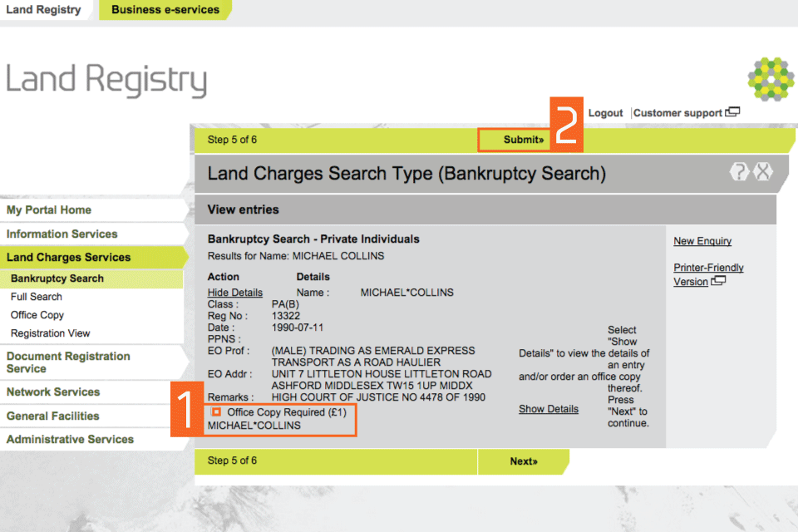Click the View entries header
Screen dimensions: 798x532
243,209
